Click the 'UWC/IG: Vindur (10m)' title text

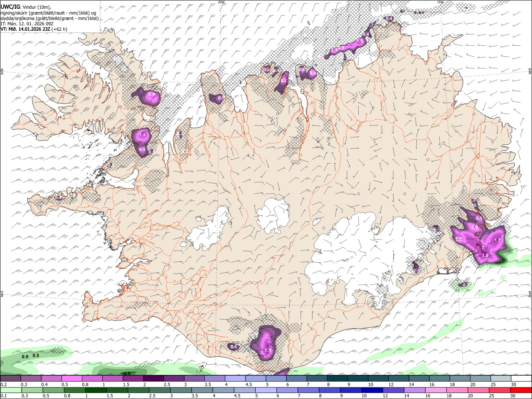pos(25,7)
